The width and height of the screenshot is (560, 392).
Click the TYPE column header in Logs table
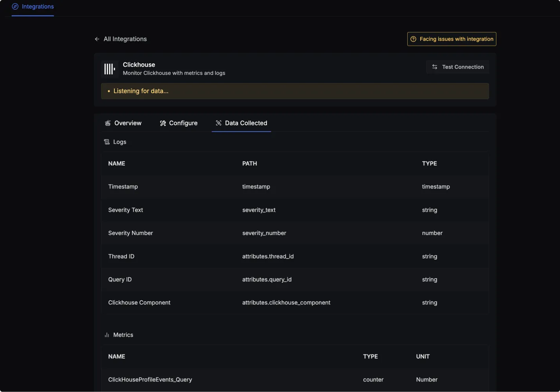(x=430, y=164)
